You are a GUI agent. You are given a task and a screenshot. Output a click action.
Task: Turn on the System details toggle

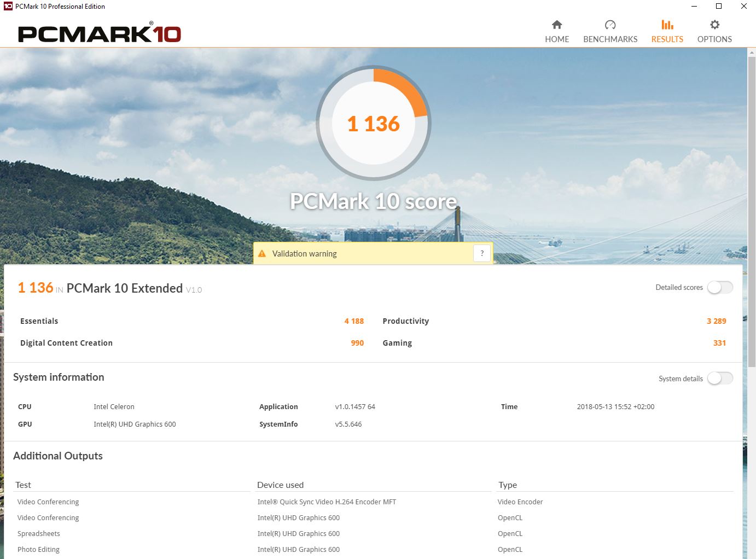point(720,378)
